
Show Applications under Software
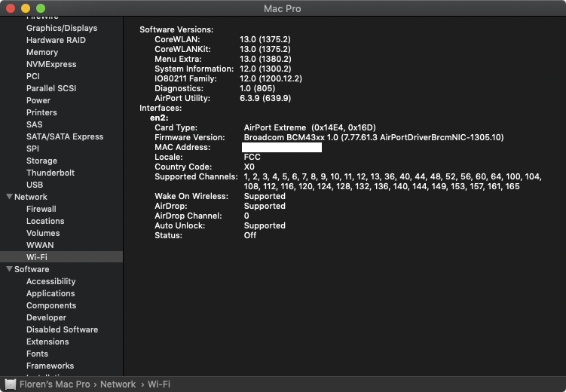coord(50,293)
